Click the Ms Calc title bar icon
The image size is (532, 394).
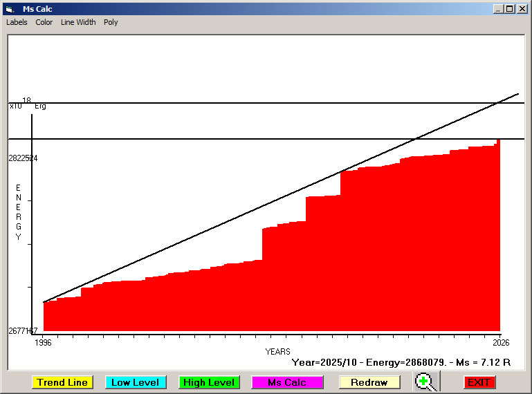click(x=9, y=9)
